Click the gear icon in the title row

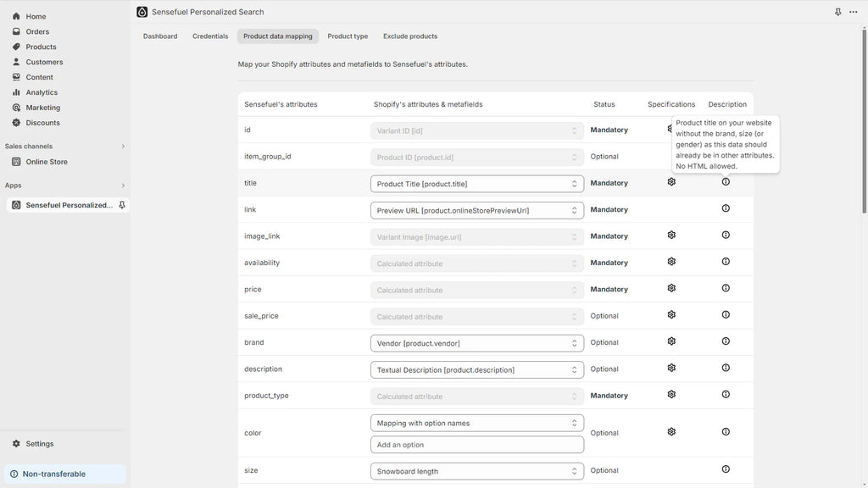coord(671,182)
